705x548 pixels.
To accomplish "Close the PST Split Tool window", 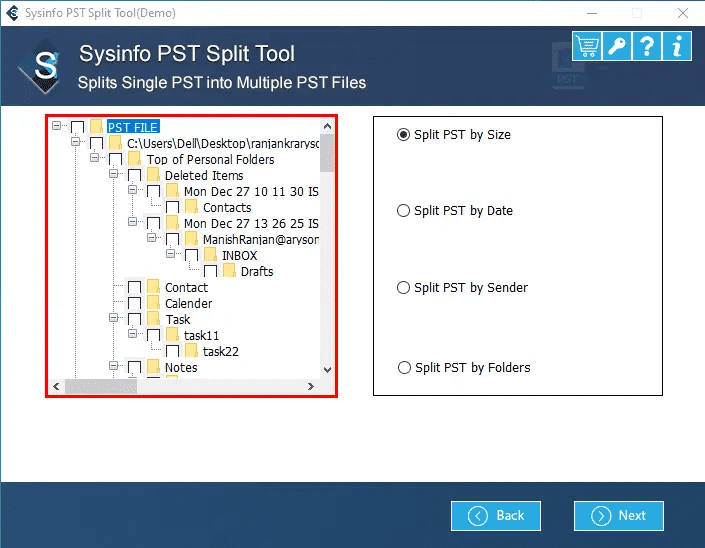I will 683,13.
